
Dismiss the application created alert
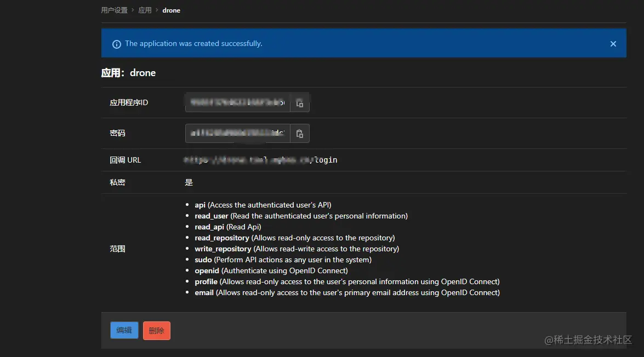coord(613,44)
